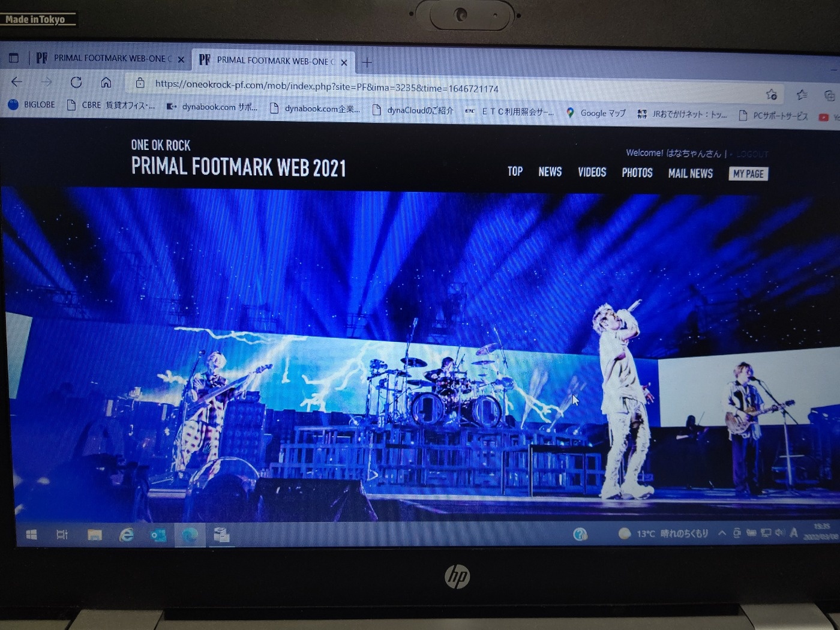This screenshot has width=840, height=630.
Task: Open the weather widget showing 13°C
Action: click(x=664, y=533)
